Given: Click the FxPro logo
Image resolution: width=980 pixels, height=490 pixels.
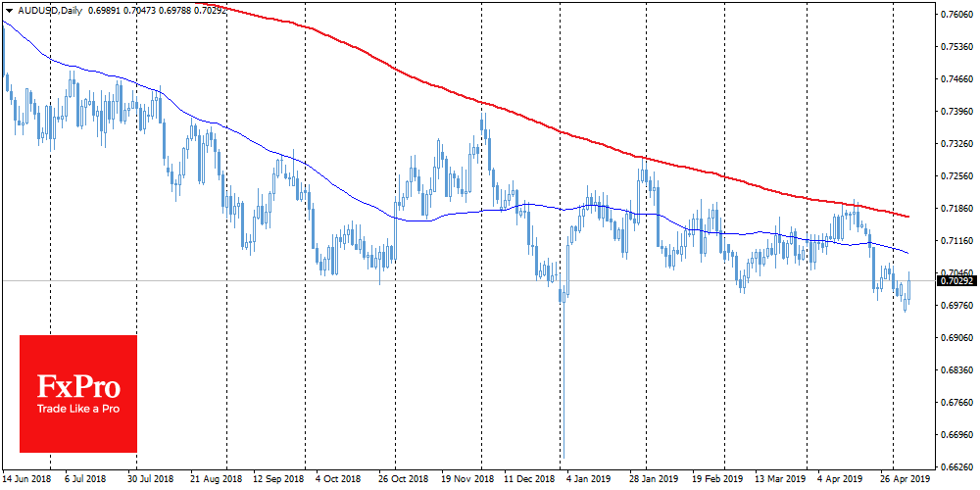Looking at the screenshot, I should coord(78,382).
